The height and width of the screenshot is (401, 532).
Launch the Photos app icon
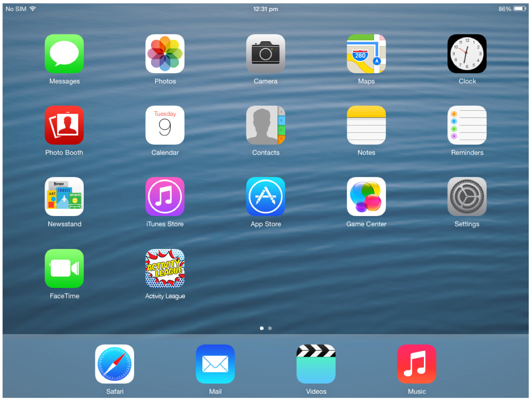coord(165,54)
